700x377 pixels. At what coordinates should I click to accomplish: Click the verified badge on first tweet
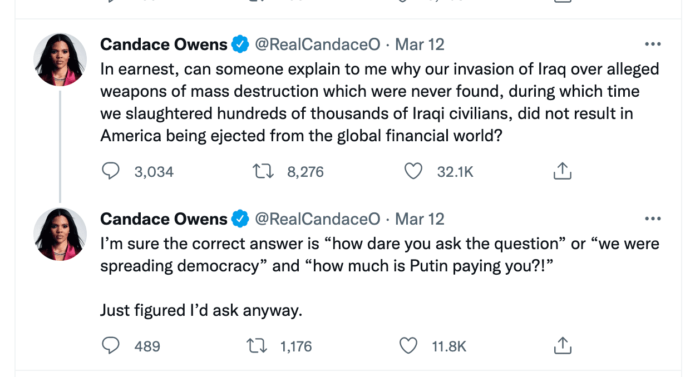click(240, 44)
